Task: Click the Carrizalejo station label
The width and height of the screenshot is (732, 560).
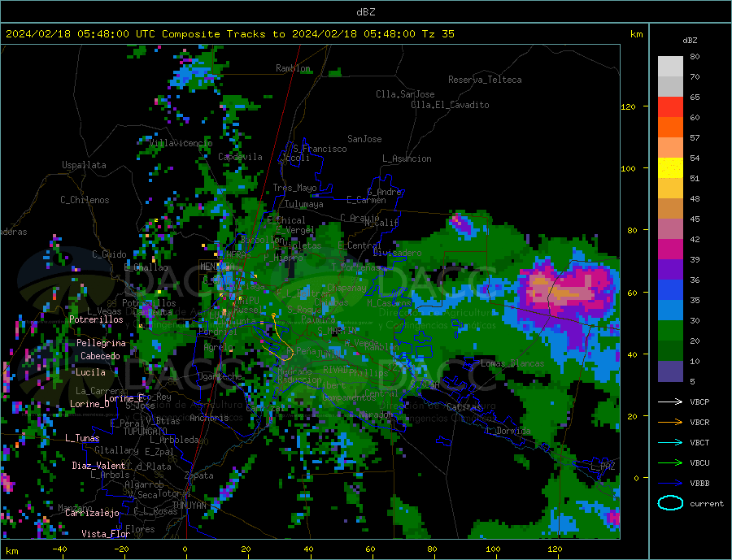Action: tap(92, 513)
